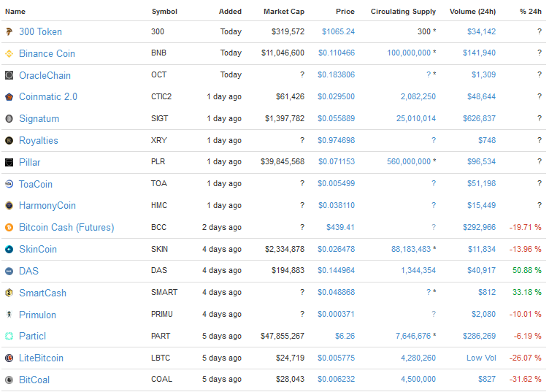Open the Coinmatic 2.0 link
This screenshot has width=549, height=392.
(x=48, y=97)
